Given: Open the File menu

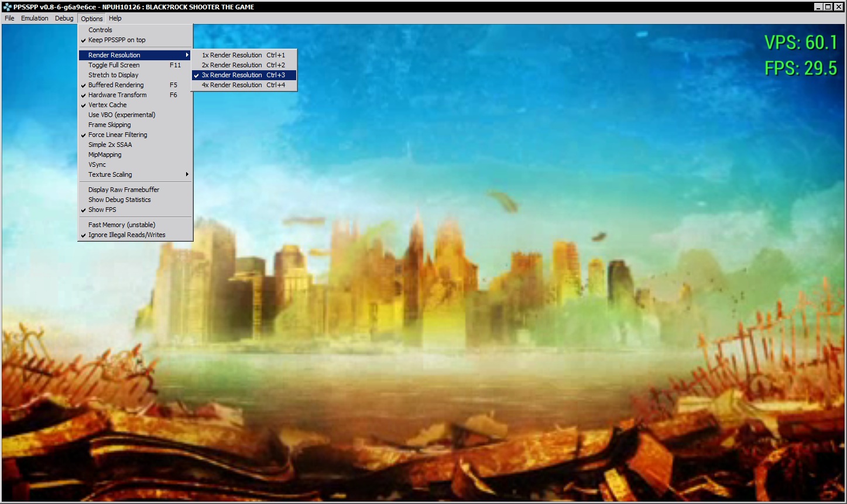Looking at the screenshot, I should (9, 18).
